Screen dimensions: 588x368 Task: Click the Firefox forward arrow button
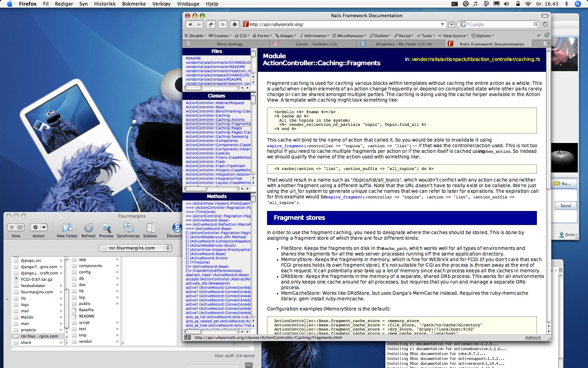coord(199,24)
